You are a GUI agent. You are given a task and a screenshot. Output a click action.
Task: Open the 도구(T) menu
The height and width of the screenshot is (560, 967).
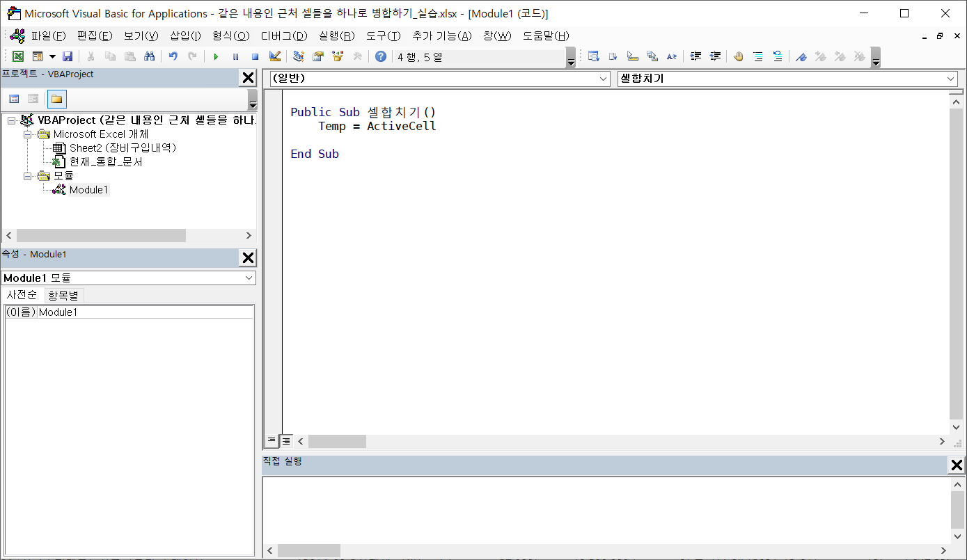tap(384, 36)
